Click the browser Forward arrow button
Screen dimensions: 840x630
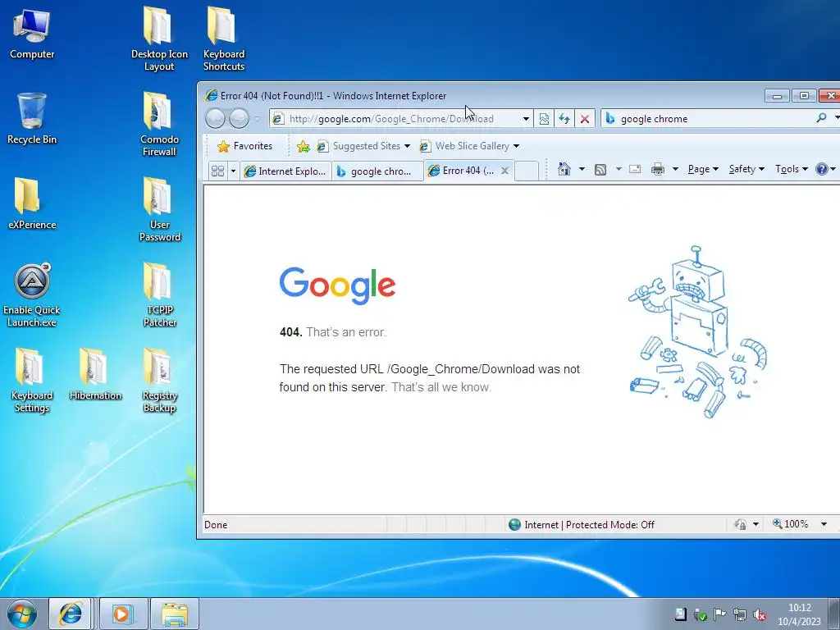click(x=239, y=118)
